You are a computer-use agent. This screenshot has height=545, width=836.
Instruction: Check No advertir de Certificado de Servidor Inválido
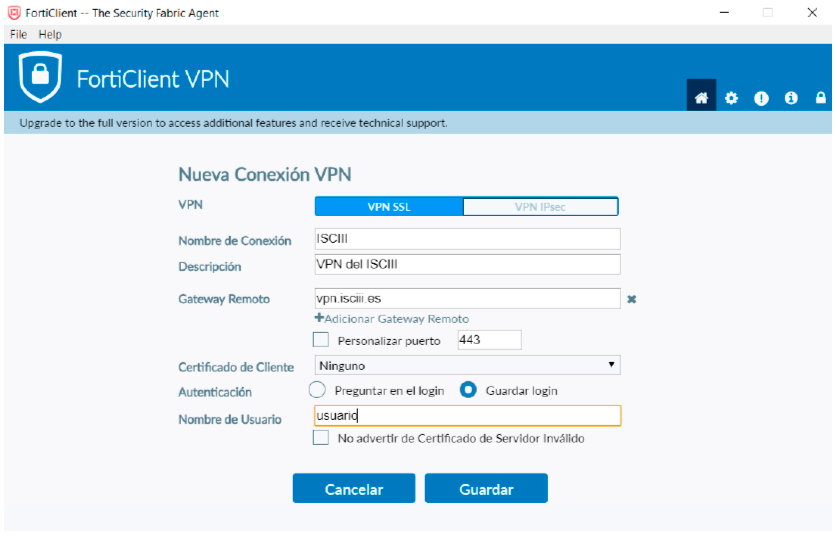[x=320, y=438]
